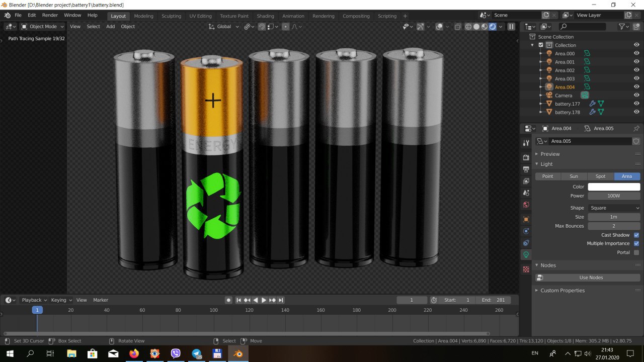Jump to the timeline end frame

281,300
